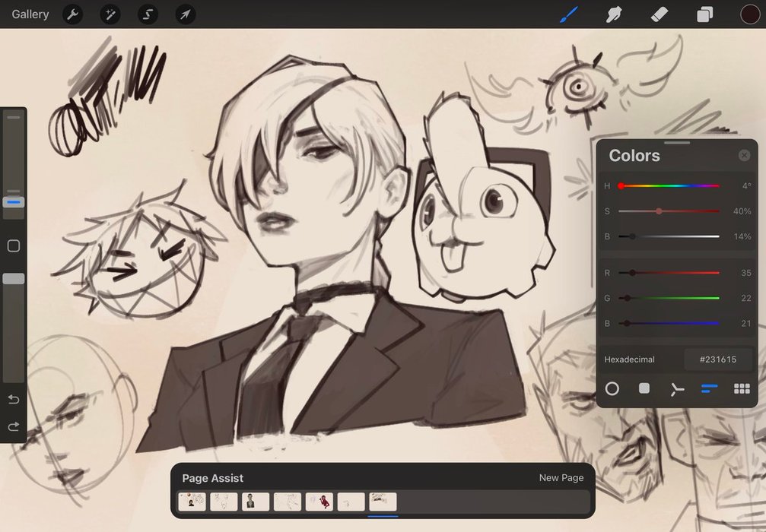
Task: Close the Colors panel
Action: [744, 155]
